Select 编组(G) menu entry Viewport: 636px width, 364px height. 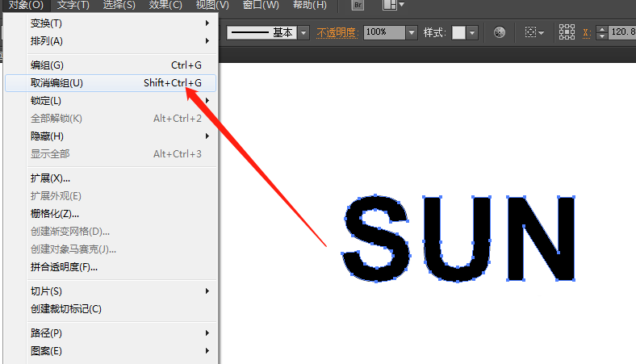tap(47, 65)
